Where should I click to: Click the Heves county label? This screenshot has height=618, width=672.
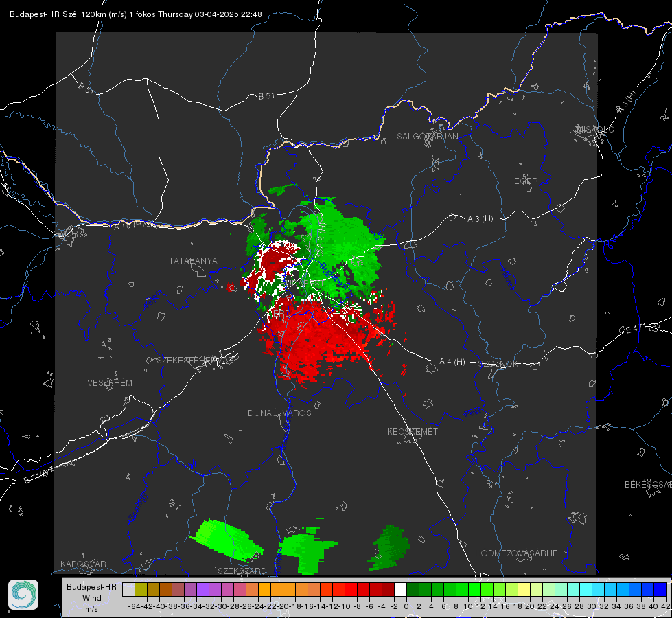507,279
